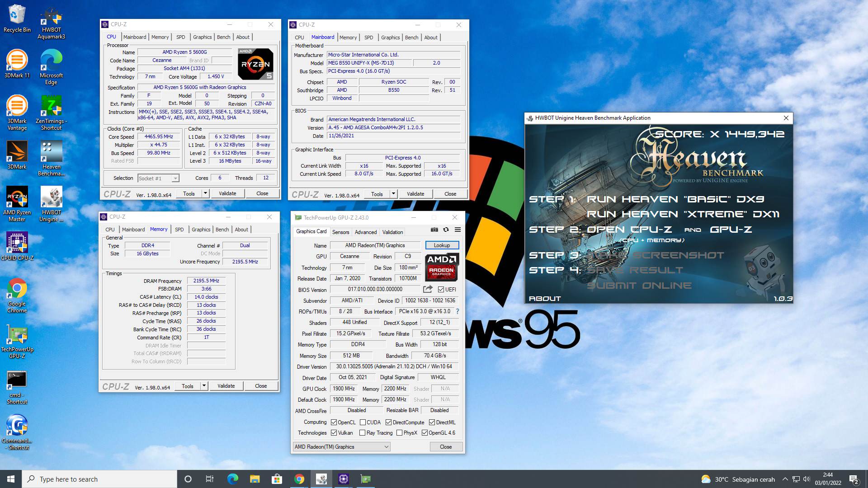This screenshot has width=868, height=488.
Task: Show hidden system tray icons
Action: (x=785, y=479)
